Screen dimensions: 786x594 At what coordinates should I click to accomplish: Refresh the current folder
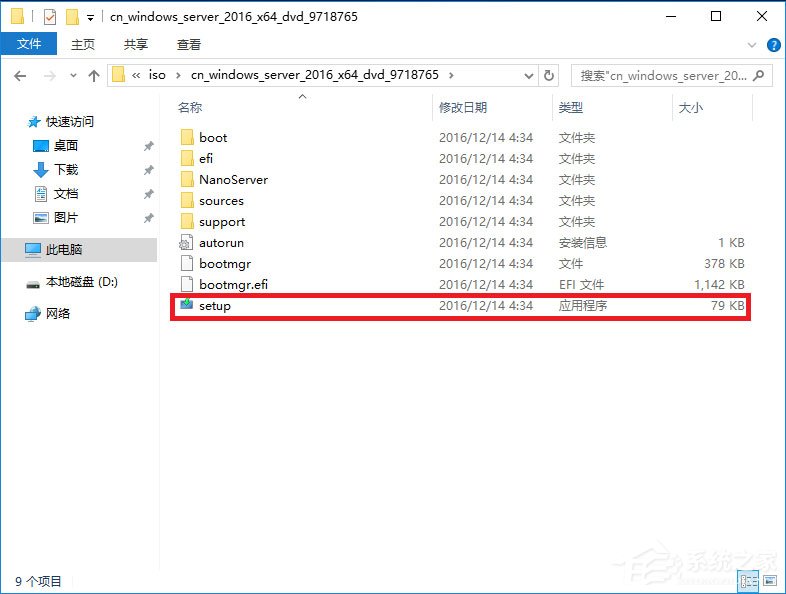click(549, 76)
